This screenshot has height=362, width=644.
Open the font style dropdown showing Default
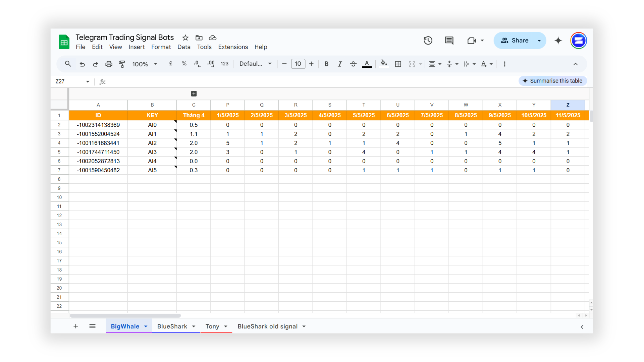[255, 64]
